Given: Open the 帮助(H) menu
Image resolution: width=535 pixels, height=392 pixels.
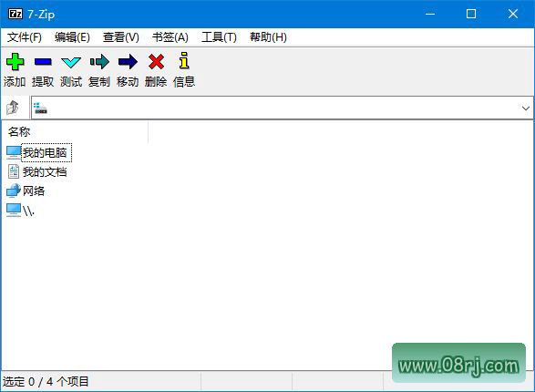Looking at the screenshot, I should [268, 36].
